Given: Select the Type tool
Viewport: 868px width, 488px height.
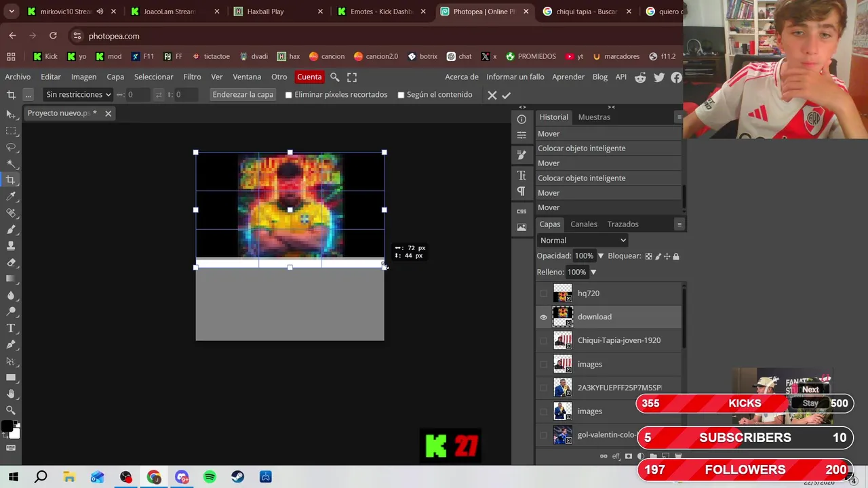Looking at the screenshot, I should 11,328.
